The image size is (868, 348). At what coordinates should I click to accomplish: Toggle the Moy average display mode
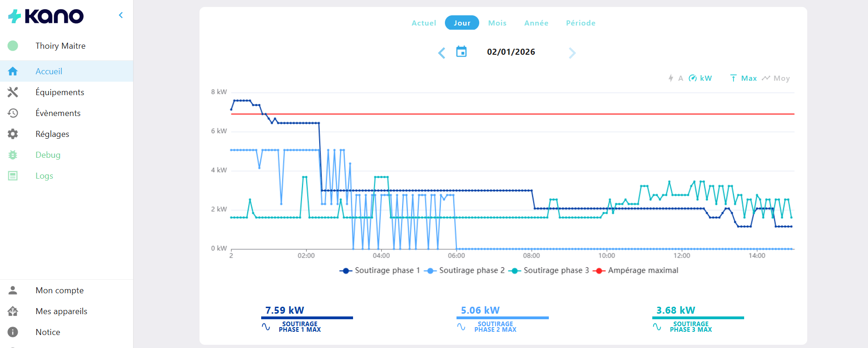(x=776, y=78)
